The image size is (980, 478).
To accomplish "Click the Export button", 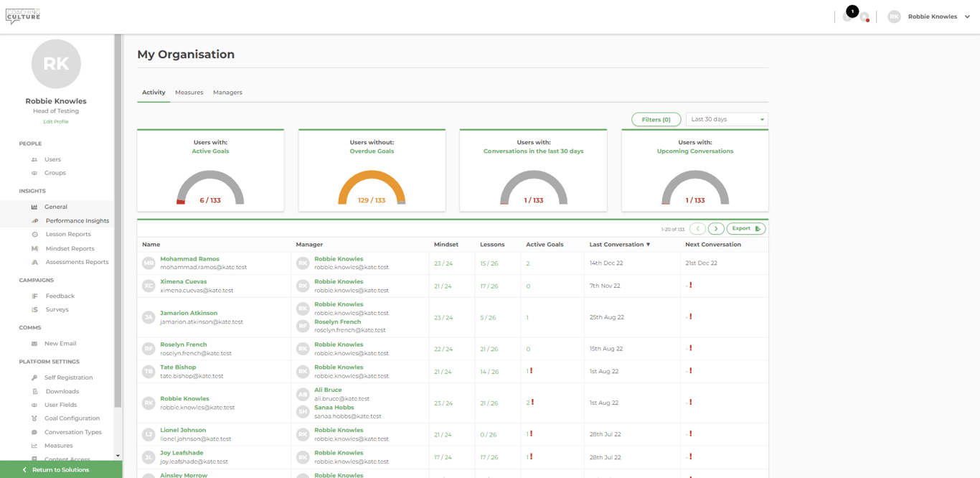I will (x=745, y=229).
